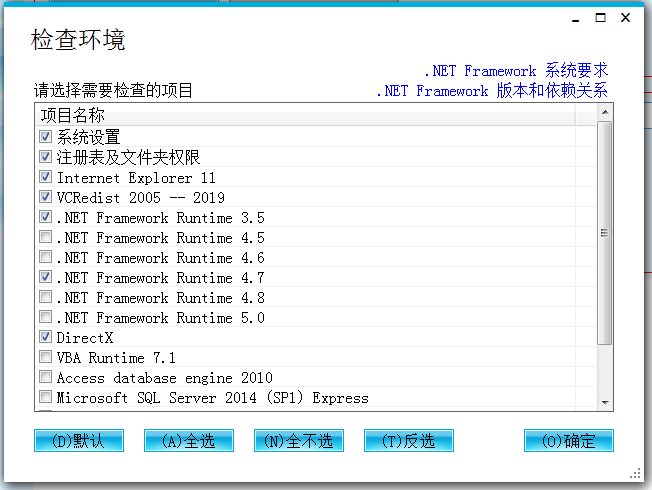Enable VBA Runtime 7.1 checkbox

(x=45, y=357)
